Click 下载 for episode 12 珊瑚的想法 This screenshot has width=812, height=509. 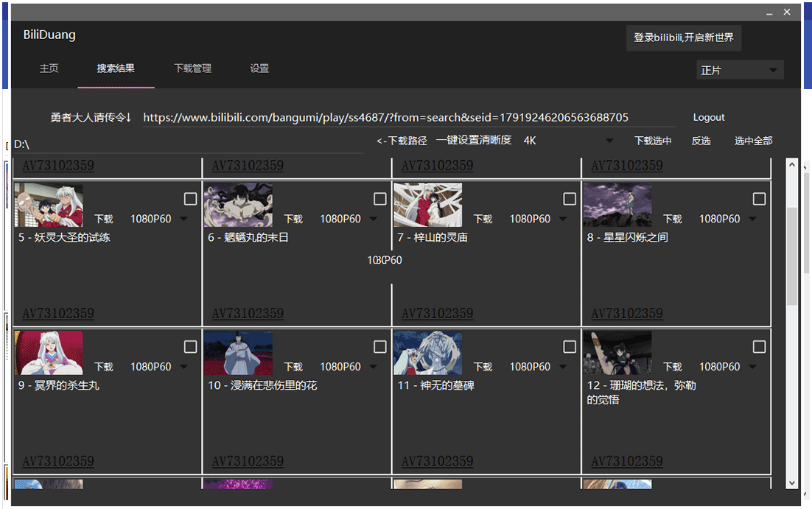pos(673,367)
